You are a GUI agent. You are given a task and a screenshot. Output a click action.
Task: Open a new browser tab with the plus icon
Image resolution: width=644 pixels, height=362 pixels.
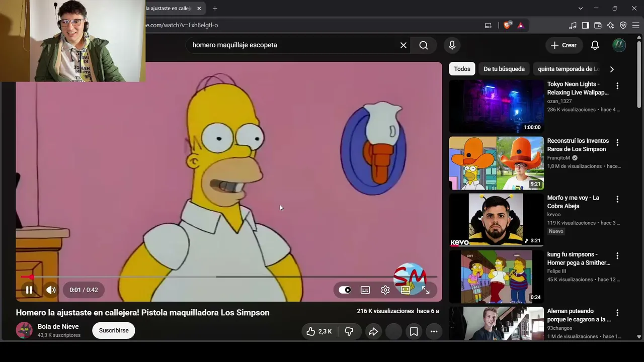215,9
